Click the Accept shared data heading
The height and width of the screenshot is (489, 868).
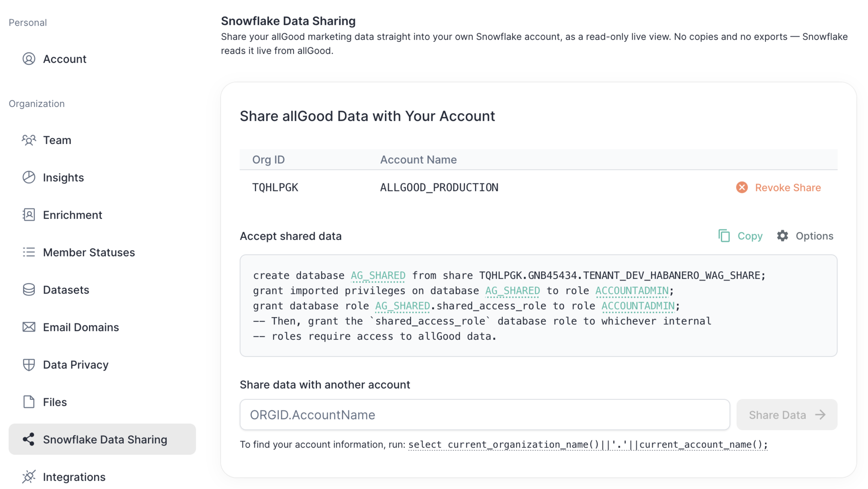click(x=291, y=236)
